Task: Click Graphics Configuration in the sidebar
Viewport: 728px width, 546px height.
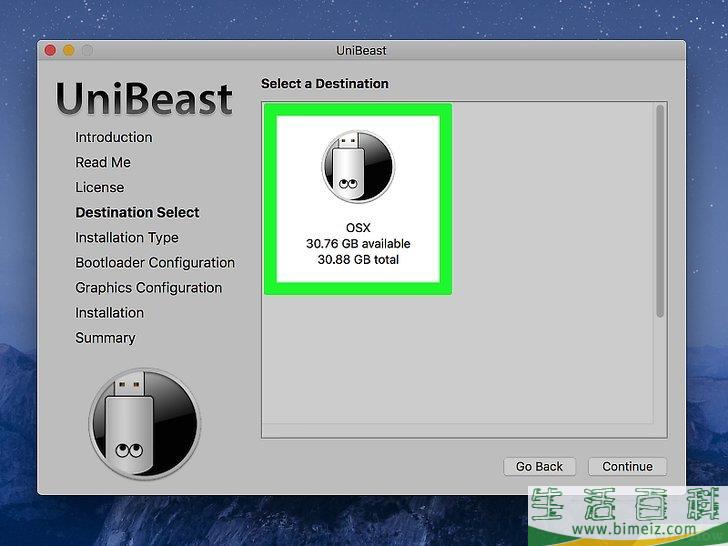Action: point(149,288)
